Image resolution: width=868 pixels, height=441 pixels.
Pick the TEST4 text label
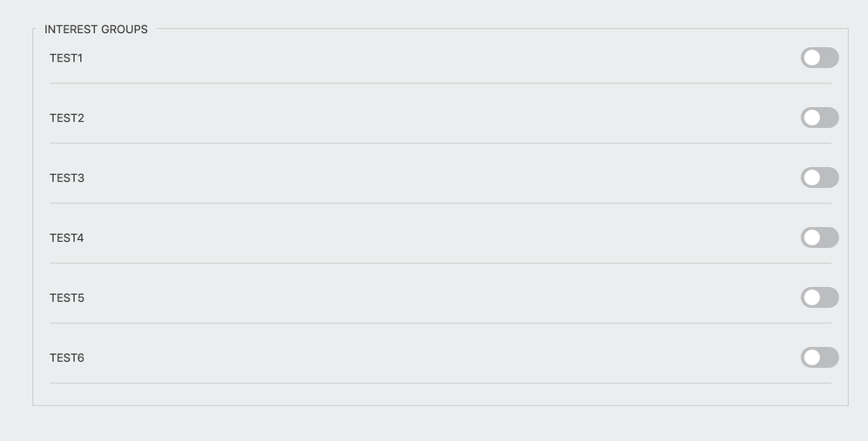67,238
